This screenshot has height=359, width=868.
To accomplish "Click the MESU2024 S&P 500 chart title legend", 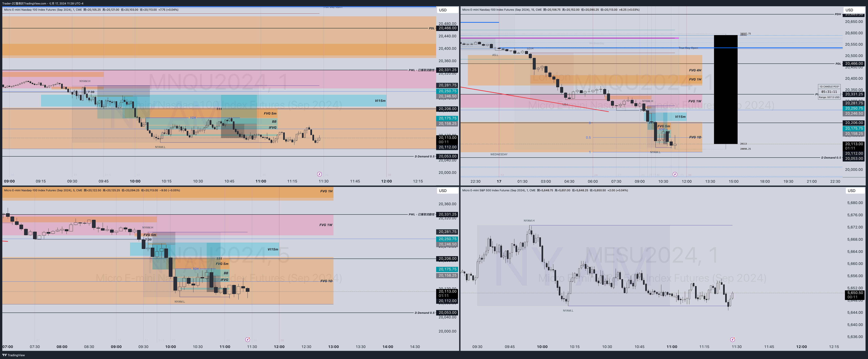I will (x=545, y=190).
